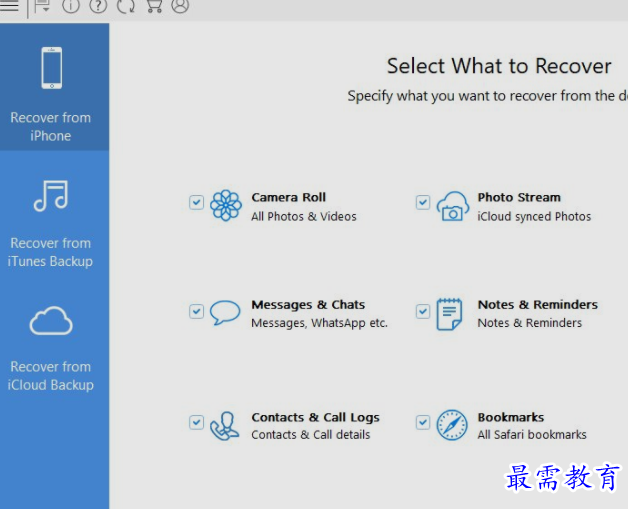Uncheck the Notes & Reminders checkbox
The image size is (628, 509).
click(423, 311)
